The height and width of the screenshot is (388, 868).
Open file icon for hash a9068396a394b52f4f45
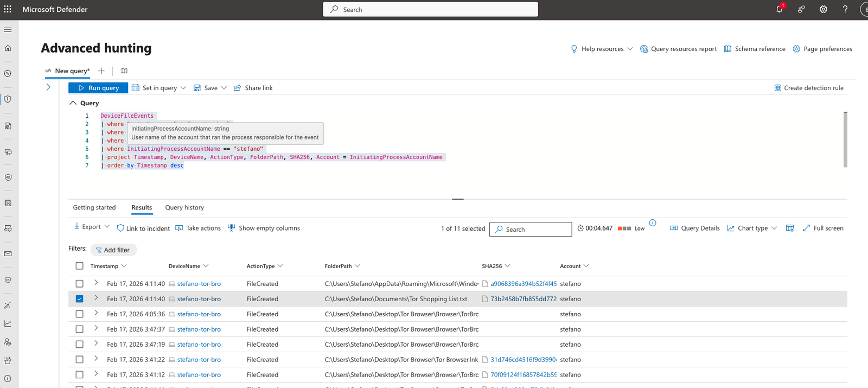[x=486, y=283]
